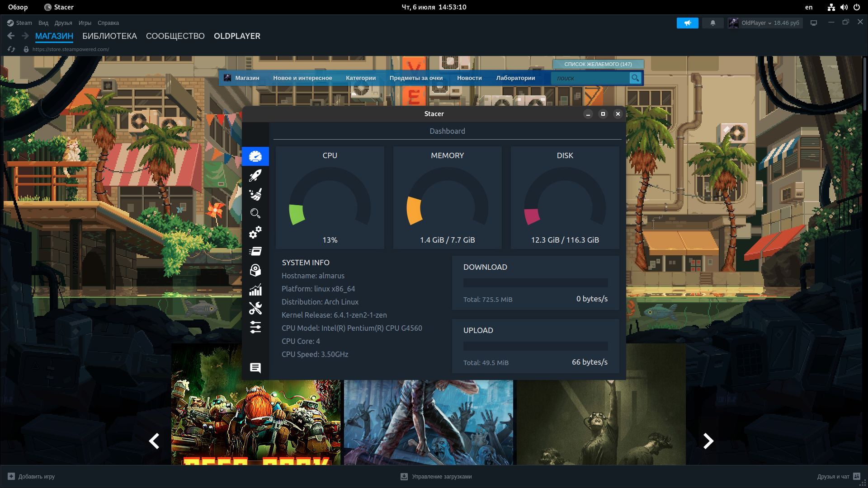Open the Settings sliders icon in Stacer sidebar
The width and height of the screenshot is (868, 488).
click(255, 327)
